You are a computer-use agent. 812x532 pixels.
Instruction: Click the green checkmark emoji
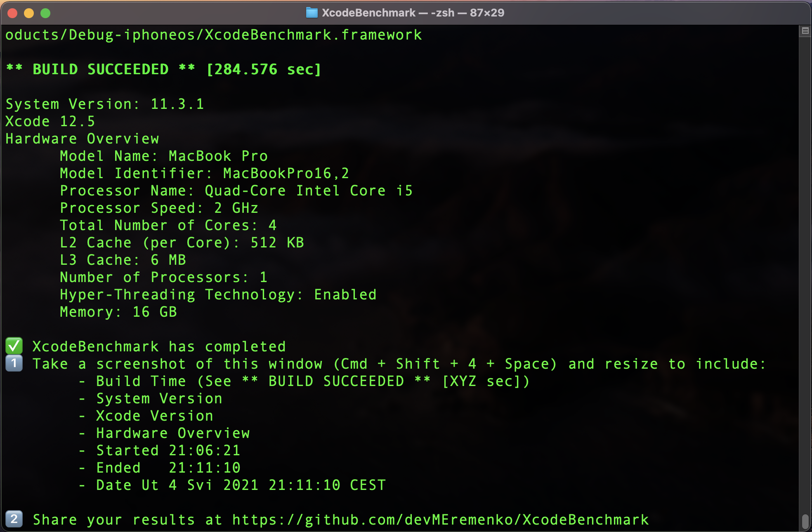tap(14, 346)
